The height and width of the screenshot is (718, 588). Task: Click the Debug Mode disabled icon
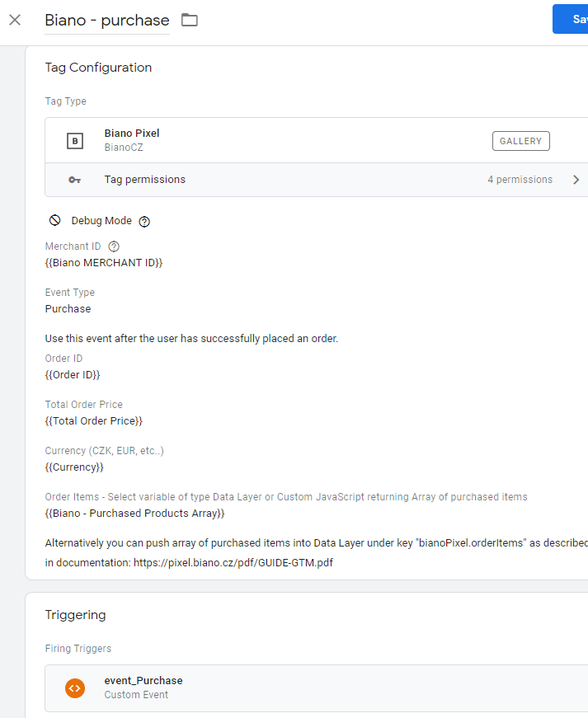point(55,220)
